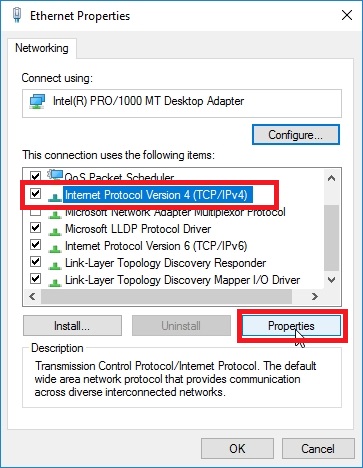Select the Networking tab
The width and height of the screenshot is (363, 468).
pos(42,48)
